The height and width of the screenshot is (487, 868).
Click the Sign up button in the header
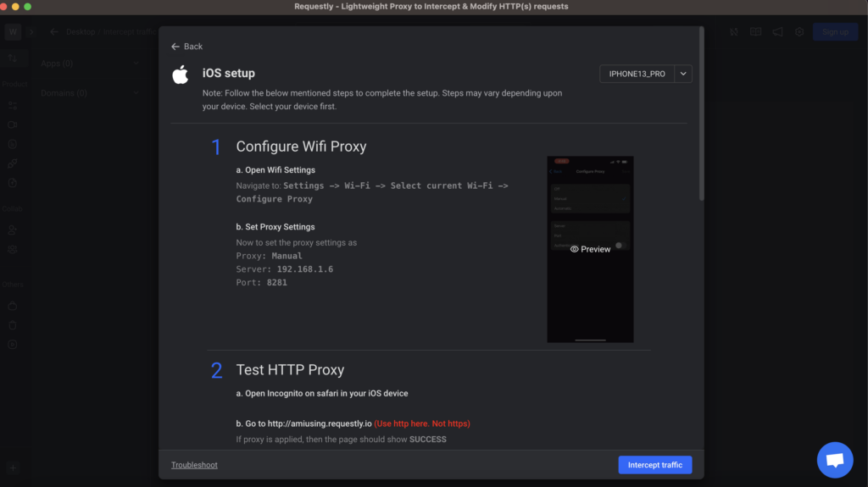coord(834,32)
